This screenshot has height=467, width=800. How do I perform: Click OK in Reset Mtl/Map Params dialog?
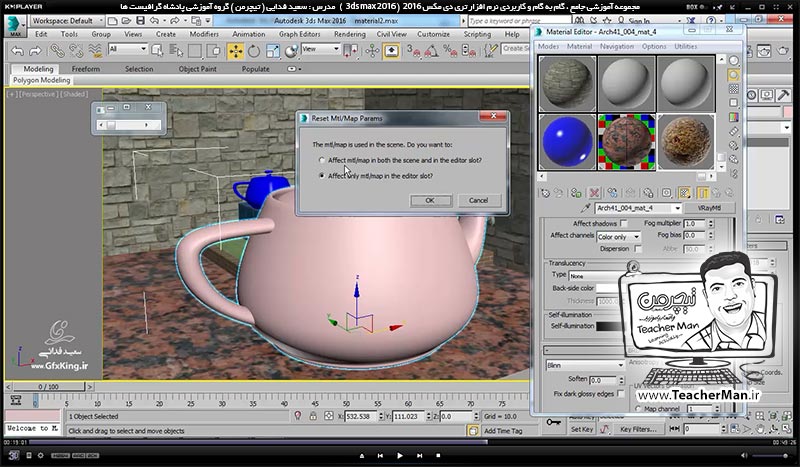[431, 201]
